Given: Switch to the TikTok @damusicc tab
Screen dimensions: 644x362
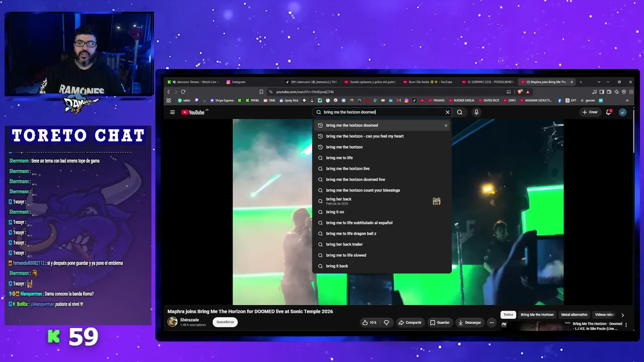Looking at the screenshot, I should pos(311,82).
